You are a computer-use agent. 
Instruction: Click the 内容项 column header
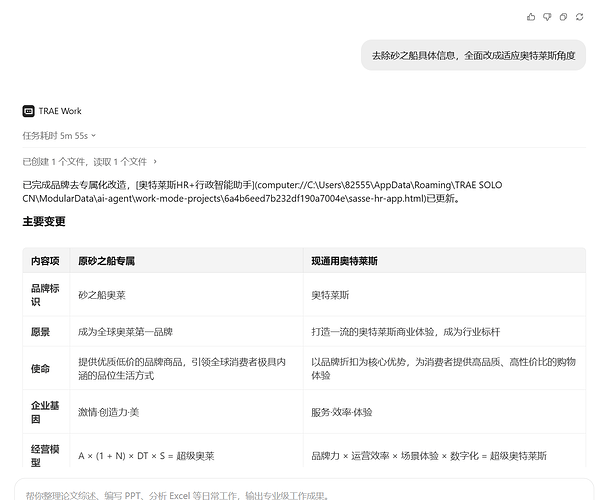point(45,261)
